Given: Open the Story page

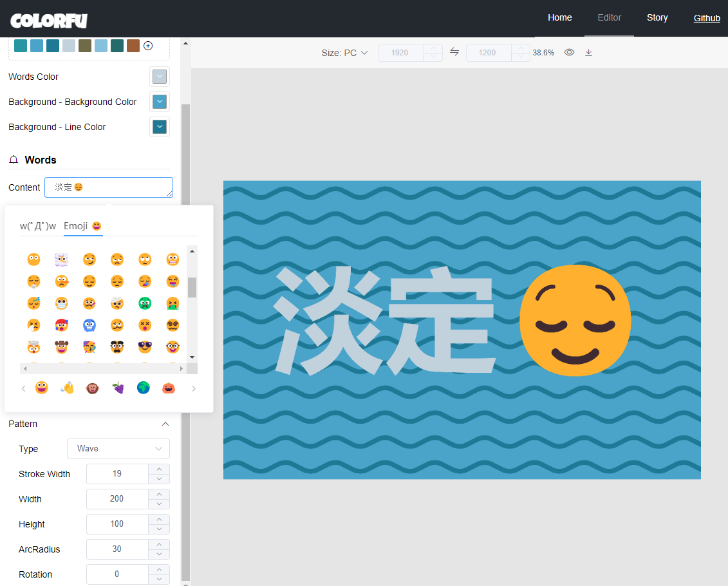Looking at the screenshot, I should 657,17.
